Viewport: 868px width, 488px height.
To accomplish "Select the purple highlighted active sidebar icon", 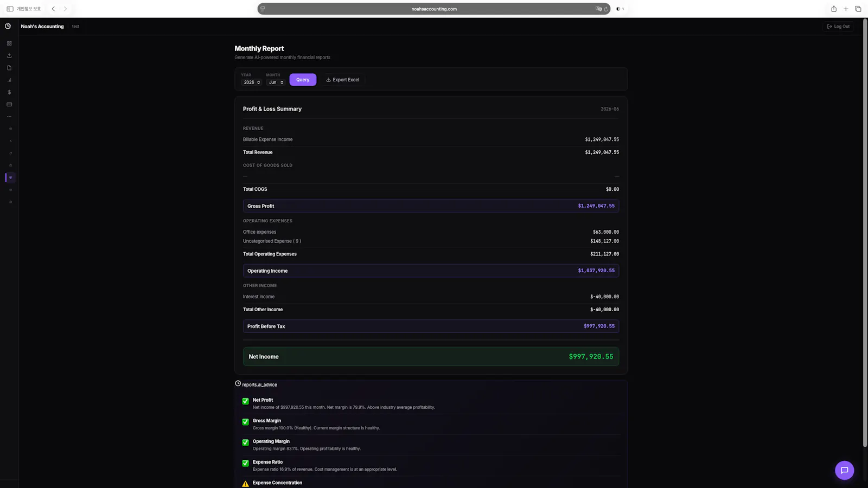I will point(10,177).
